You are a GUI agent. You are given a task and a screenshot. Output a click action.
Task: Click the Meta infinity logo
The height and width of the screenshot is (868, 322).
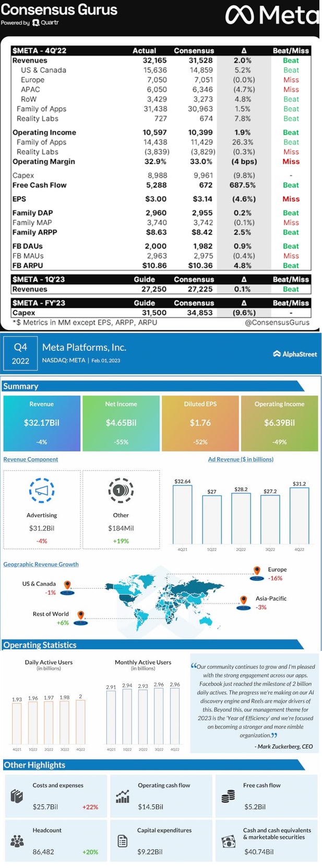pos(239,16)
